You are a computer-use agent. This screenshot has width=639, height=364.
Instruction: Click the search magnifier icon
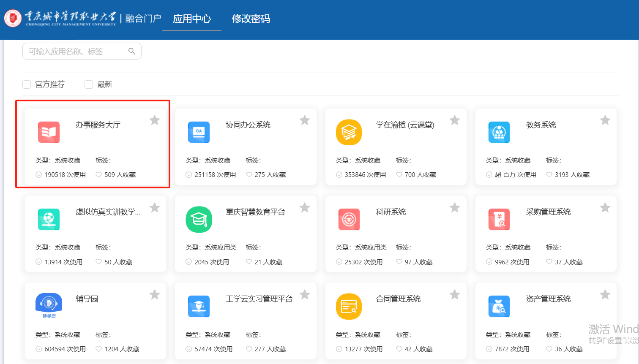(x=132, y=51)
